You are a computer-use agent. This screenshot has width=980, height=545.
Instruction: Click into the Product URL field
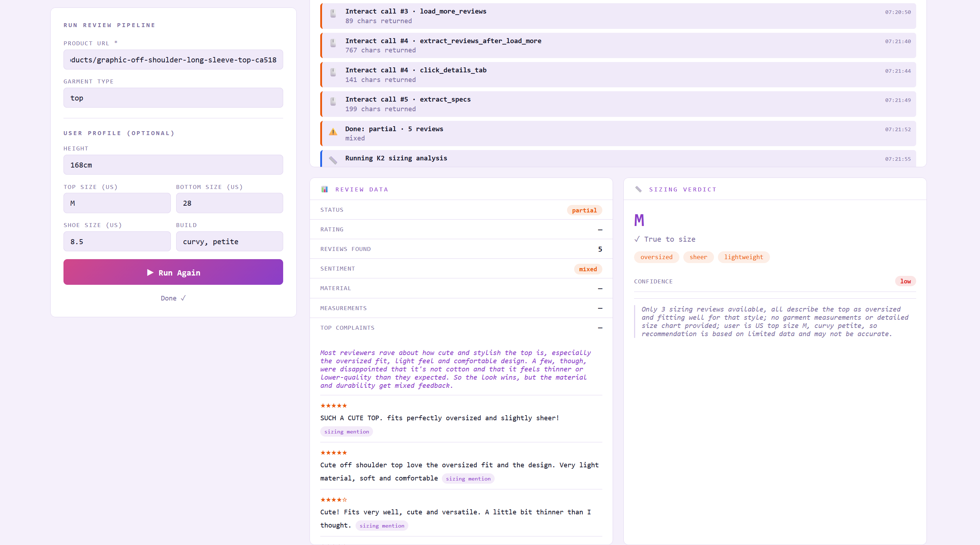173,60
